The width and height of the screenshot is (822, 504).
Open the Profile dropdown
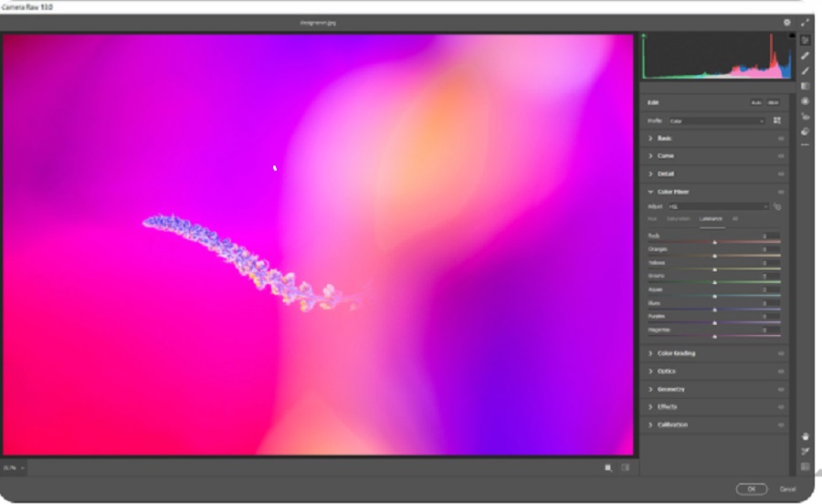click(x=717, y=121)
